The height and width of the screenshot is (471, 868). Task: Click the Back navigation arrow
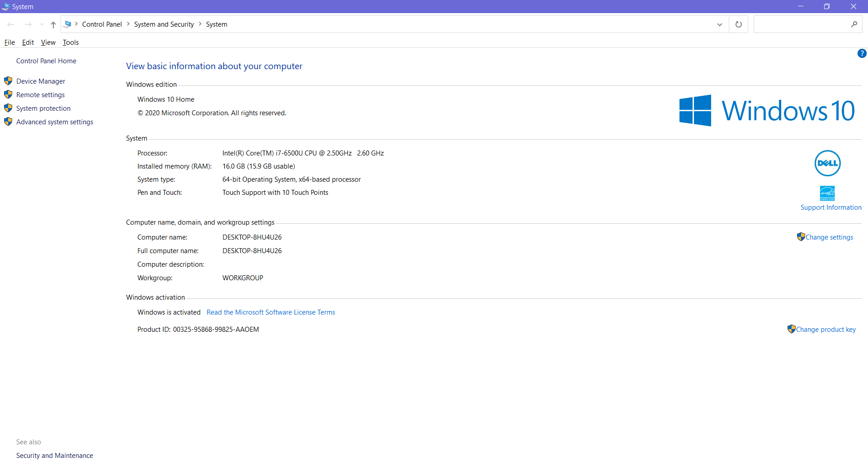pyautogui.click(x=11, y=24)
